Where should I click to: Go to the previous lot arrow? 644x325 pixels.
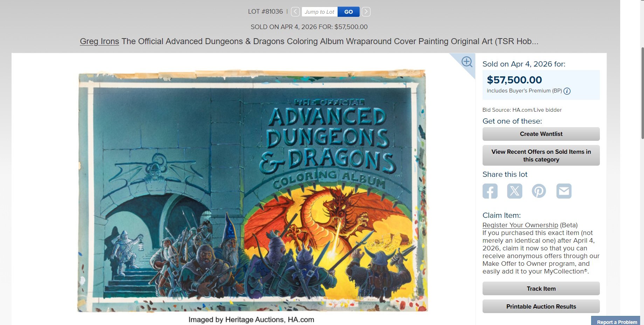pos(295,12)
